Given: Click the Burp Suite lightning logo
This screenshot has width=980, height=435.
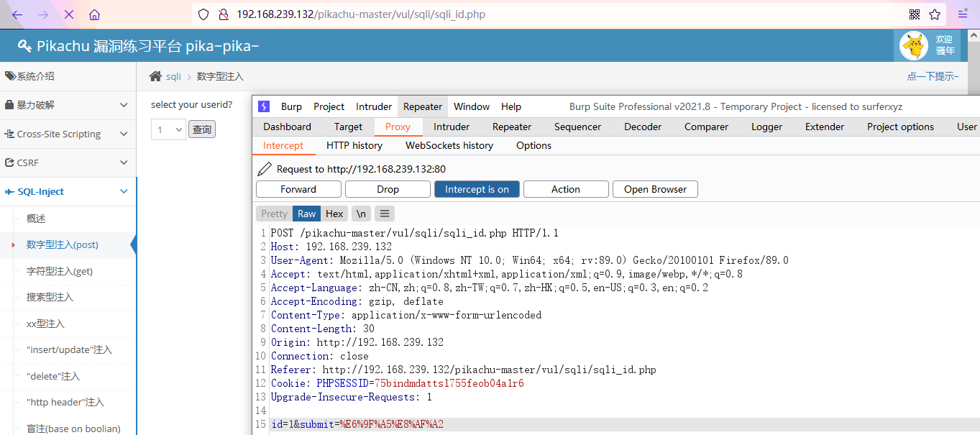Looking at the screenshot, I should pos(264,106).
